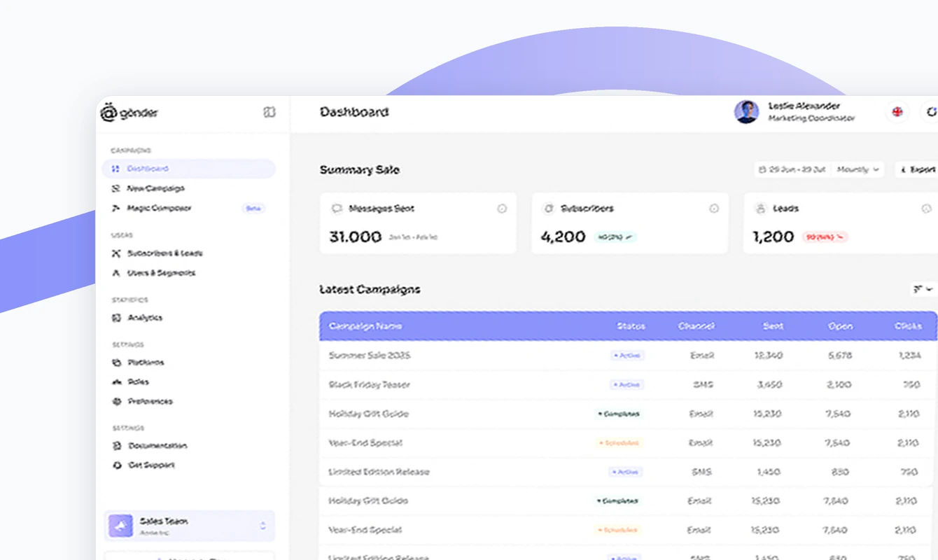
Task: Click the Export button
Action: click(918, 169)
